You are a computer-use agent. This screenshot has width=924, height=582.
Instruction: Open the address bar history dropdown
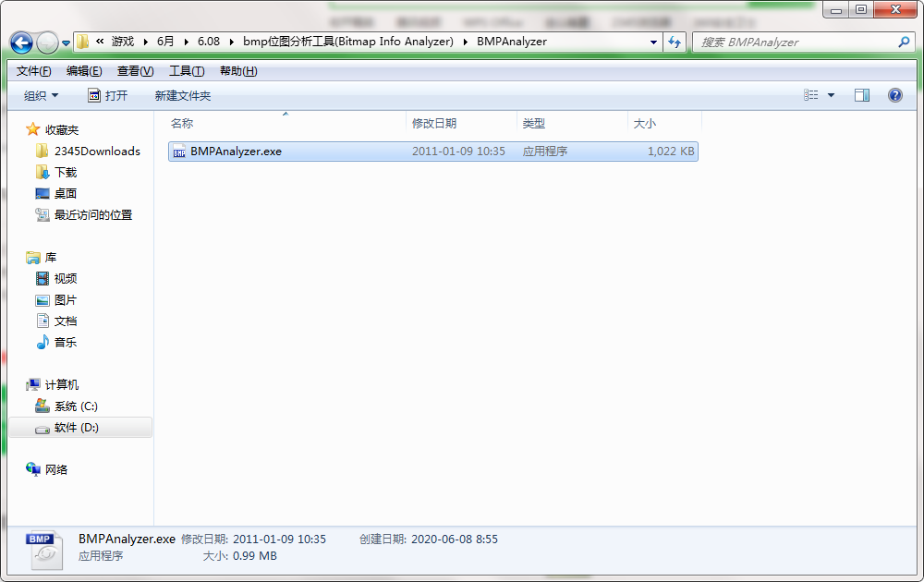(653, 42)
